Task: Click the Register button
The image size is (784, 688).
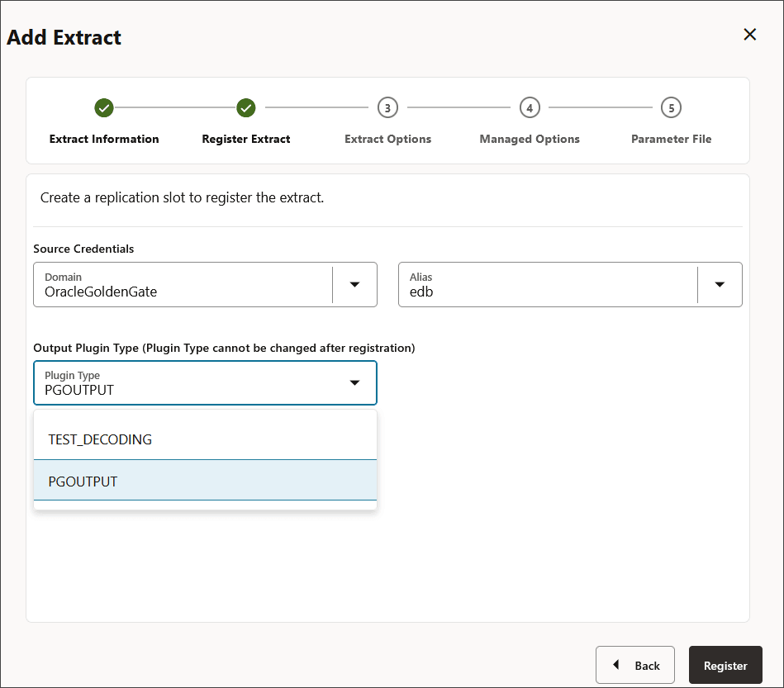Action: click(725, 665)
